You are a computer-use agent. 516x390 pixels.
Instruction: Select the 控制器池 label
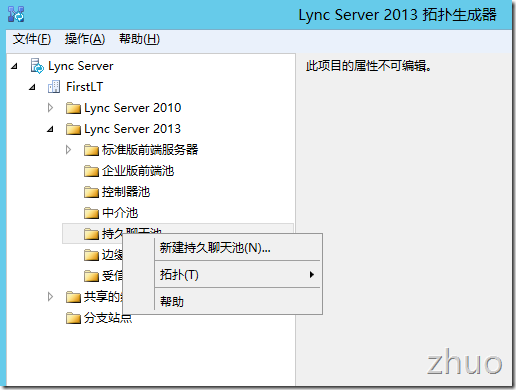[126, 192]
